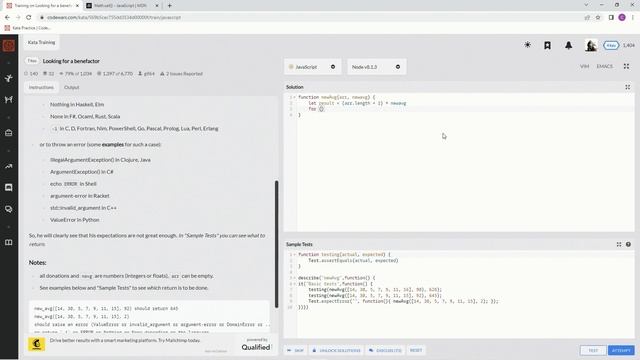Submit with the ATTEMPT button
Viewport: 640px width, 360px height.
pos(621,350)
